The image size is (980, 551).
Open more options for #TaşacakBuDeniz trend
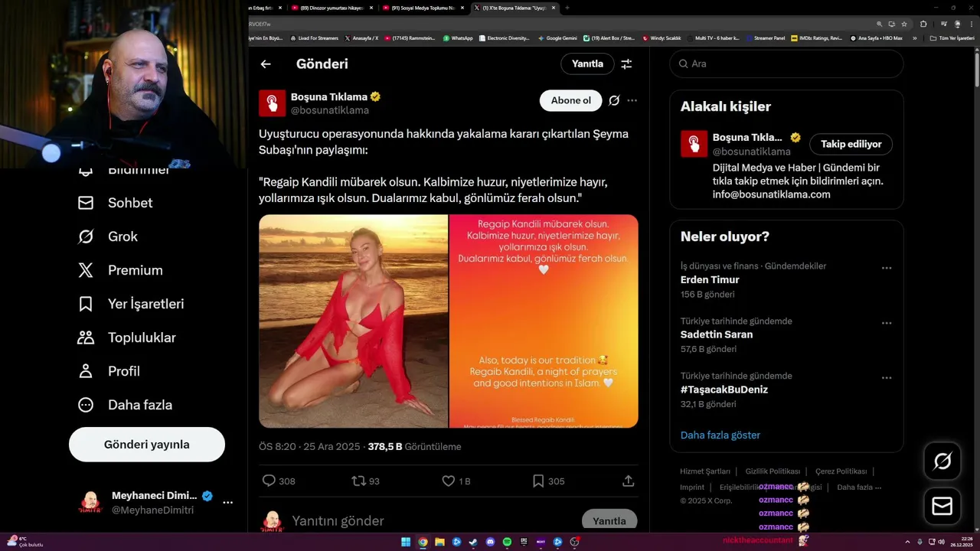point(887,378)
